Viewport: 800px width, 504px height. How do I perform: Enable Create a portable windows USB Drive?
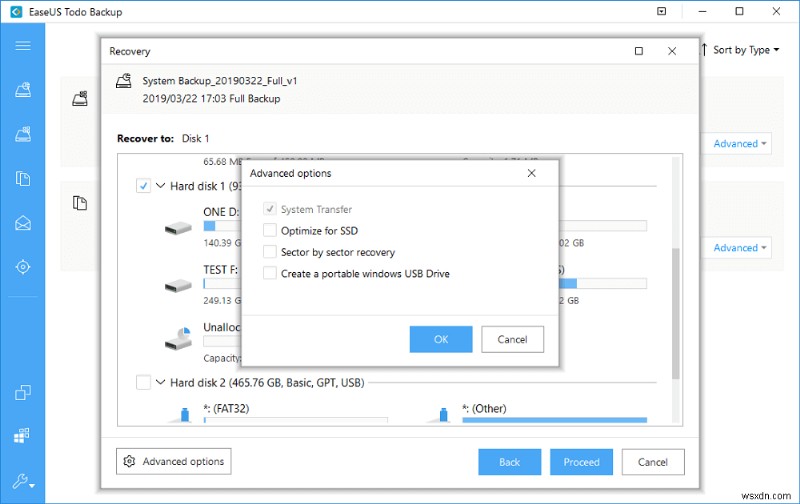click(269, 273)
